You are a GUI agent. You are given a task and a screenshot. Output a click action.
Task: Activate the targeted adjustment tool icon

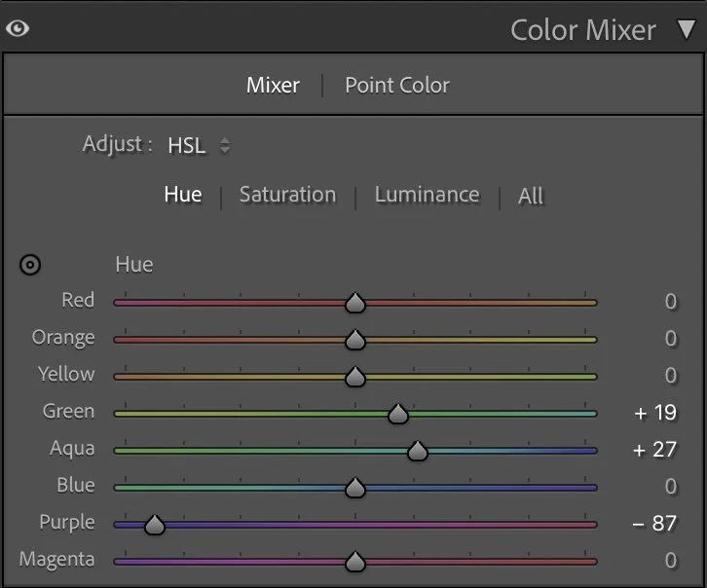pyautogui.click(x=30, y=265)
